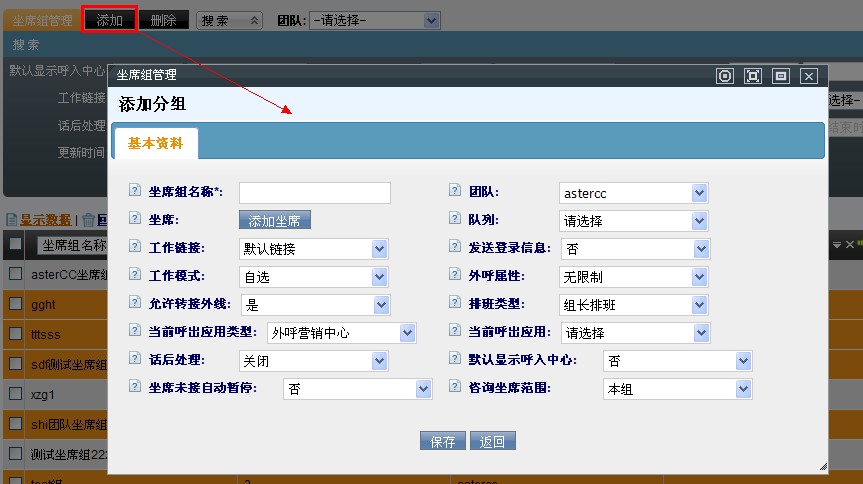The height and width of the screenshot is (484, 863).
Task: Select the 基本资料 tab
Action: click(155, 143)
